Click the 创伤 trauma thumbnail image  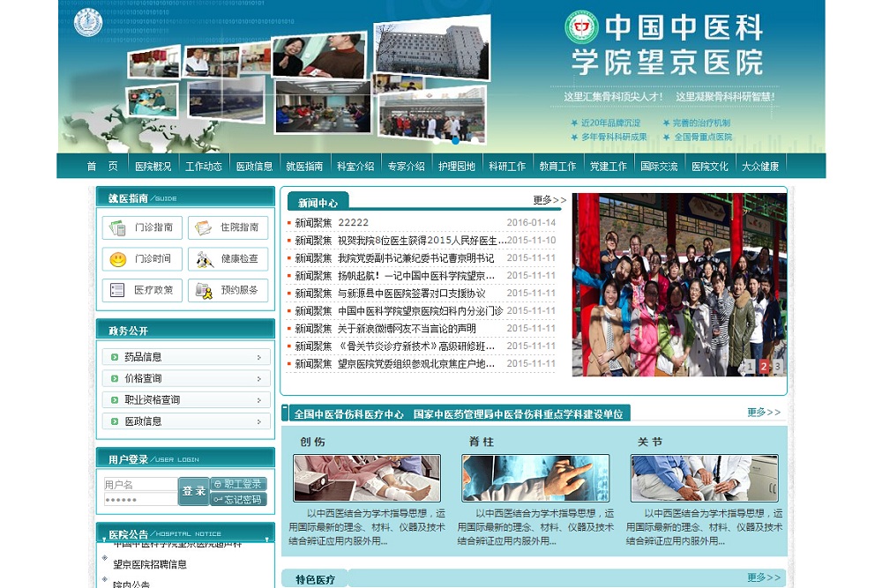(x=367, y=479)
